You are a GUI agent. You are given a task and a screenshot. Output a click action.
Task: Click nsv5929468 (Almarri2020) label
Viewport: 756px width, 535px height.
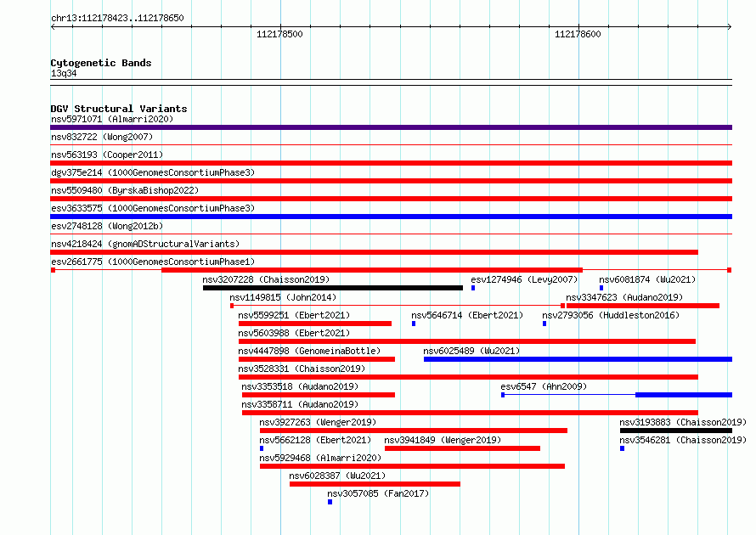320,458
